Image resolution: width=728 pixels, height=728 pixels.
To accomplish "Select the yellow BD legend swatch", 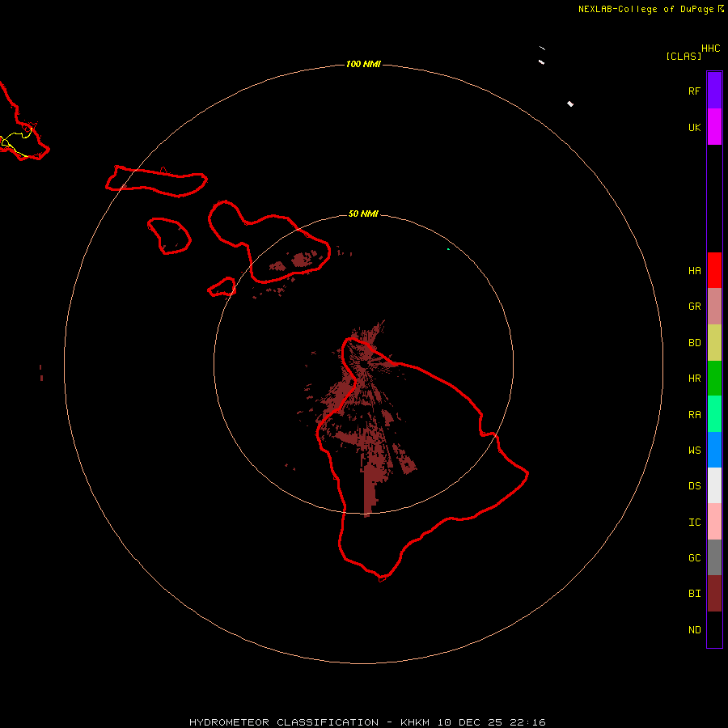I will pyautogui.click(x=714, y=343).
